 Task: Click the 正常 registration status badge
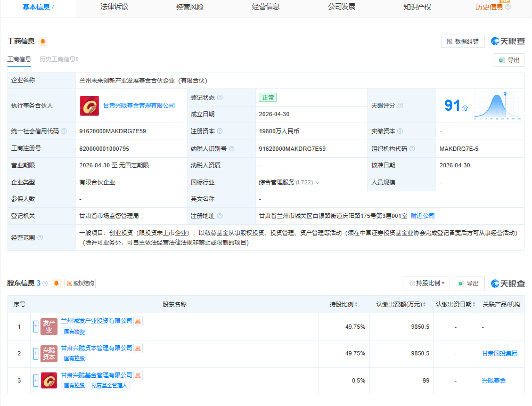(x=268, y=98)
